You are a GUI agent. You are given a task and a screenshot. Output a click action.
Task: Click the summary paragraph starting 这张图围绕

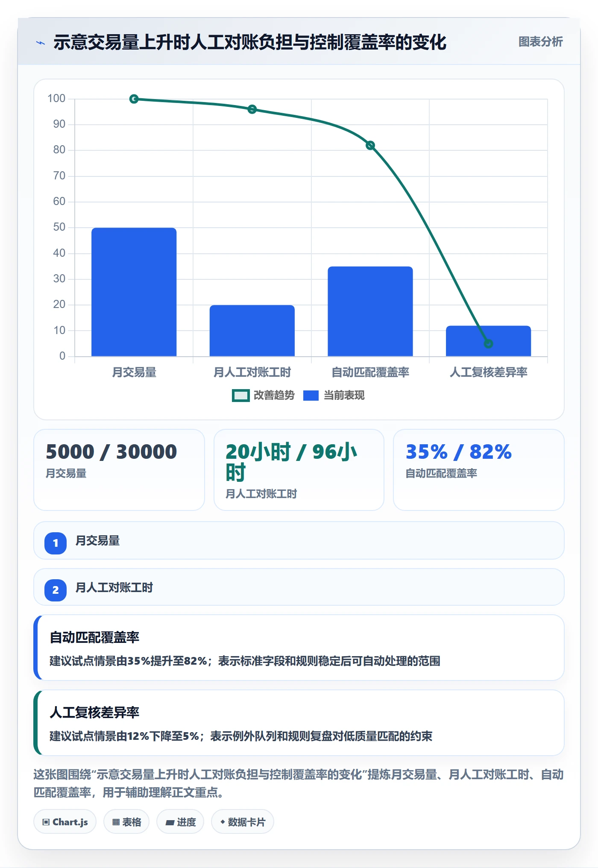(299, 783)
